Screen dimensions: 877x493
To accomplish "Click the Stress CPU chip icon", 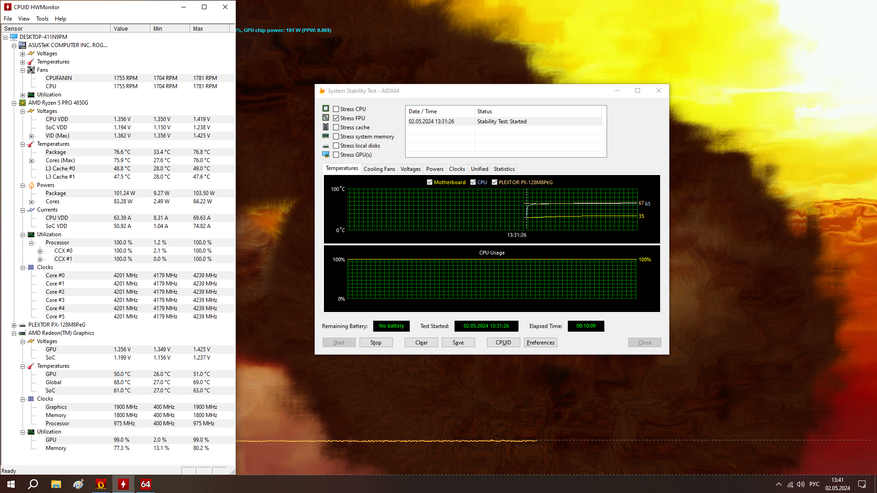I will (326, 109).
